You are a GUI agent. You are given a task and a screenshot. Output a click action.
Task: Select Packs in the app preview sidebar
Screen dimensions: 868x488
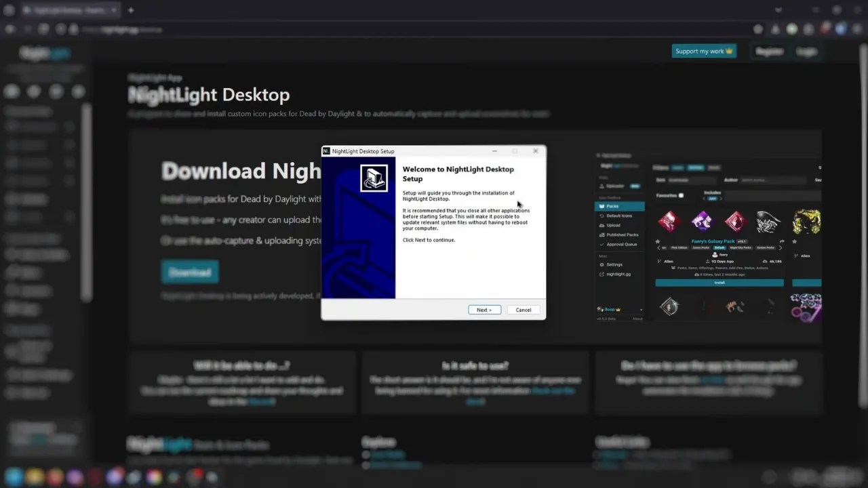620,206
